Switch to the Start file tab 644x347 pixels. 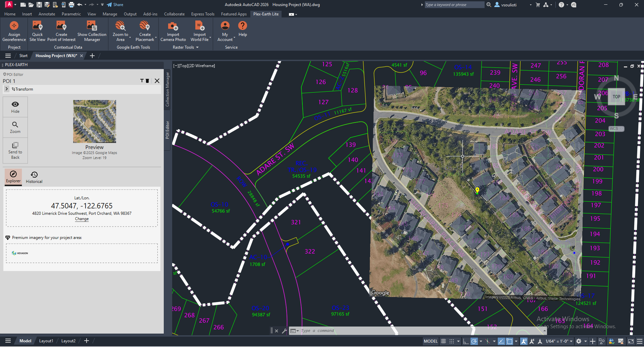tap(23, 56)
